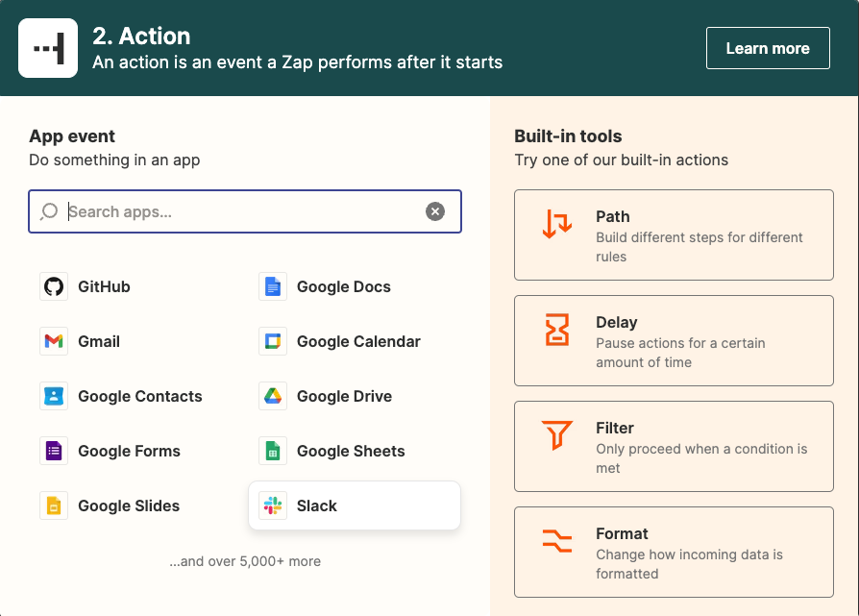
Task: Click 'Change how incoming data is formatted' text
Action: [x=689, y=564]
